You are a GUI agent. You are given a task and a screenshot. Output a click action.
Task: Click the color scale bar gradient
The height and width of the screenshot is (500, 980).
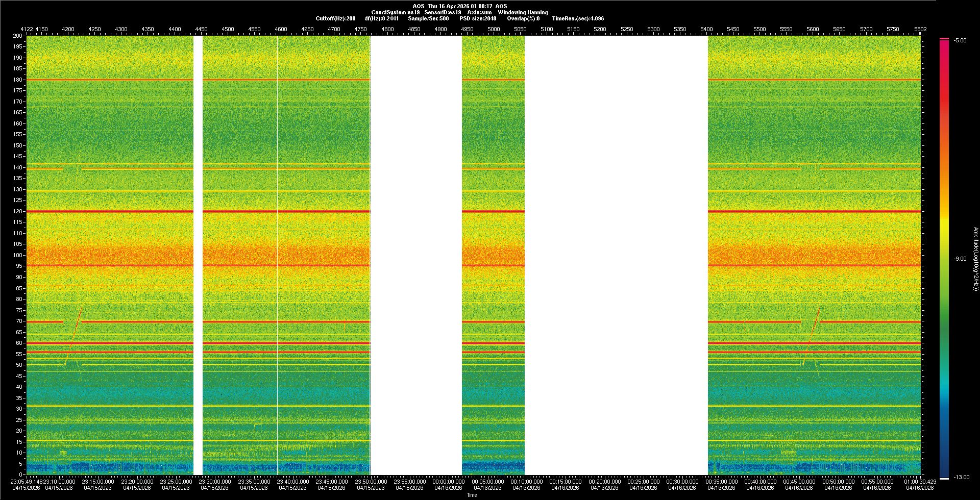(x=944, y=255)
